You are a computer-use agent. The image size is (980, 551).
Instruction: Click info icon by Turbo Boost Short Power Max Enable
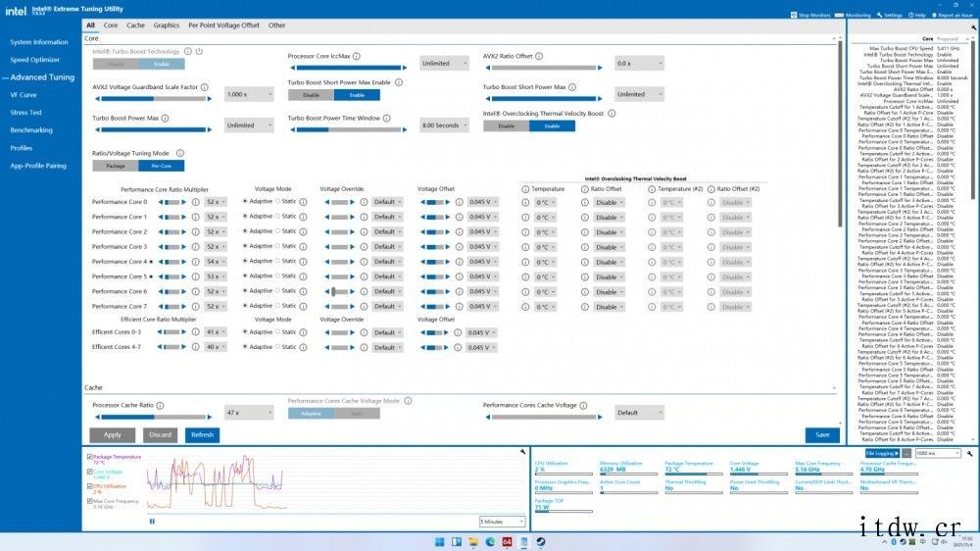tap(399, 82)
